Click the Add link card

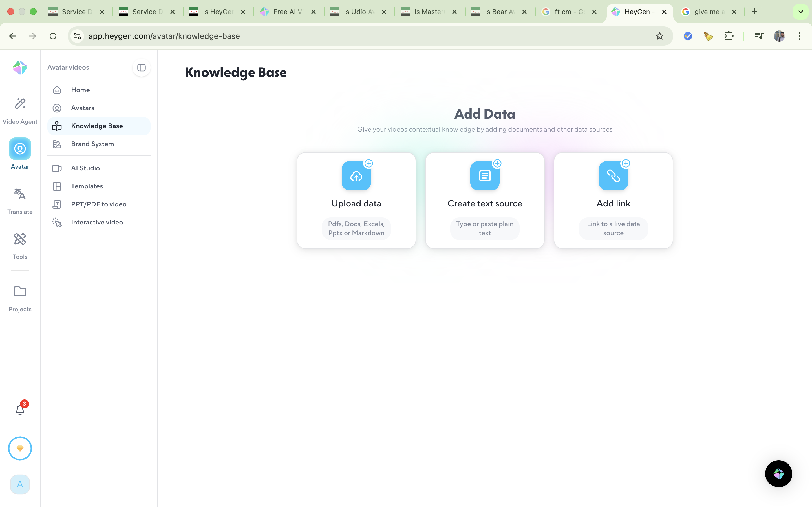click(613, 200)
